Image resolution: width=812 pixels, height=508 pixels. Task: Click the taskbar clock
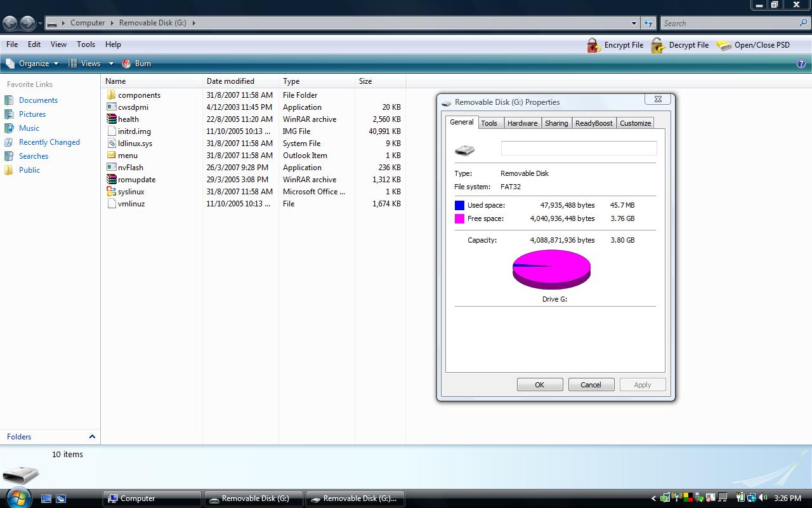(x=788, y=498)
